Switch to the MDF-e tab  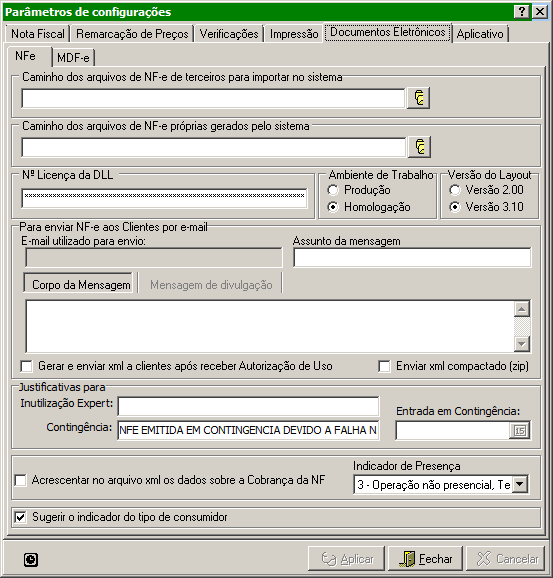(73, 58)
